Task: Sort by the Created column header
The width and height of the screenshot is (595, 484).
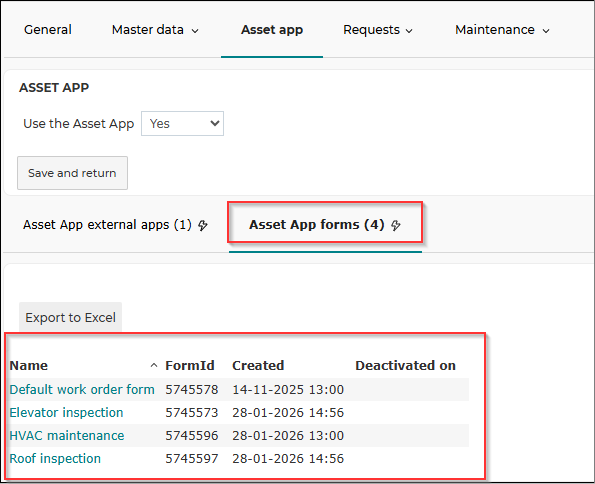Action: click(258, 365)
